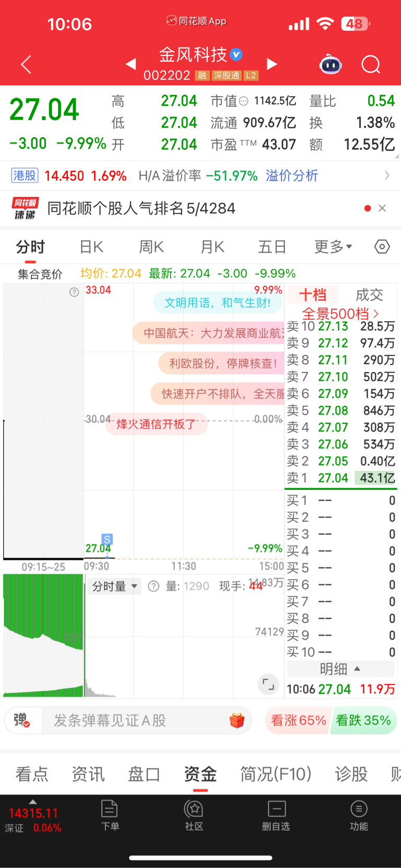
Task: Tap the 利欧股份,停牌核查 comment
Action: click(221, 363)
